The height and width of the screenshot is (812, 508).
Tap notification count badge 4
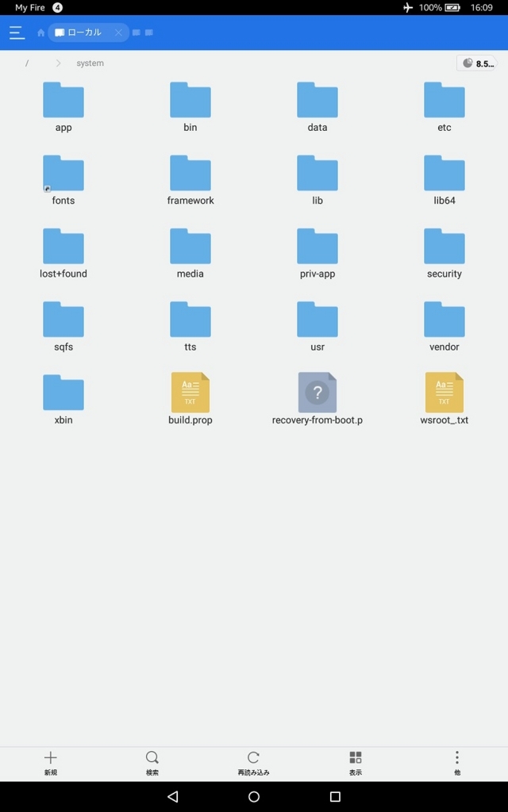pyautogui.click(x=57, y=8)
